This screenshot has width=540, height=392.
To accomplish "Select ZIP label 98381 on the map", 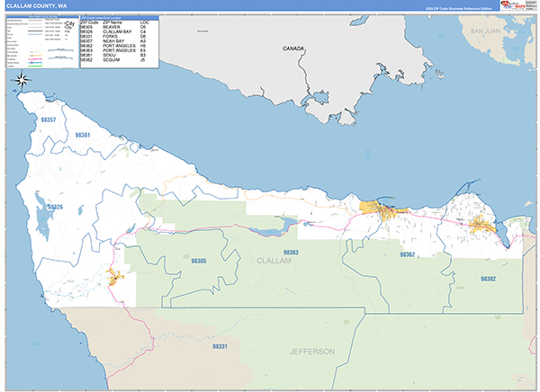I will click(x=83, y=135).
